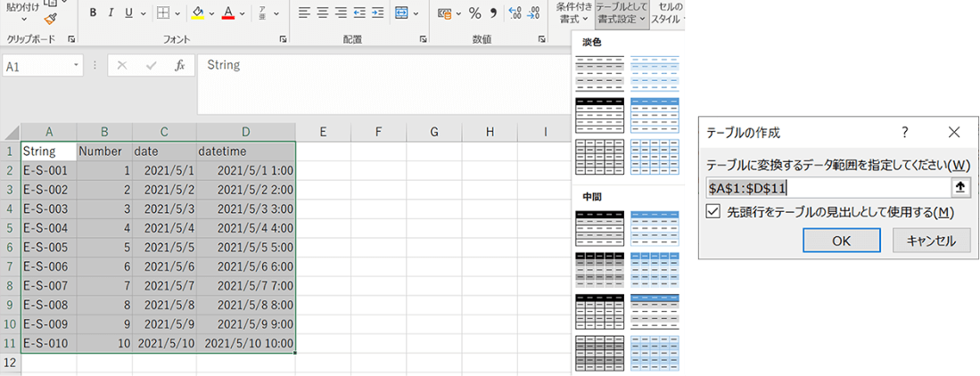Apply italic formatting with the I icon
The image size is (980, 376).
coord(111,13)
